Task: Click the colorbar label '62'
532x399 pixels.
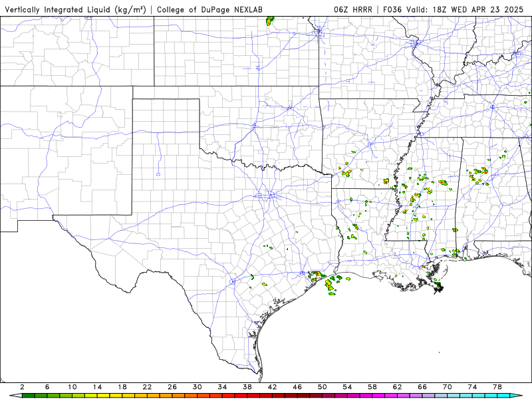Action: (x=397, y=387)
